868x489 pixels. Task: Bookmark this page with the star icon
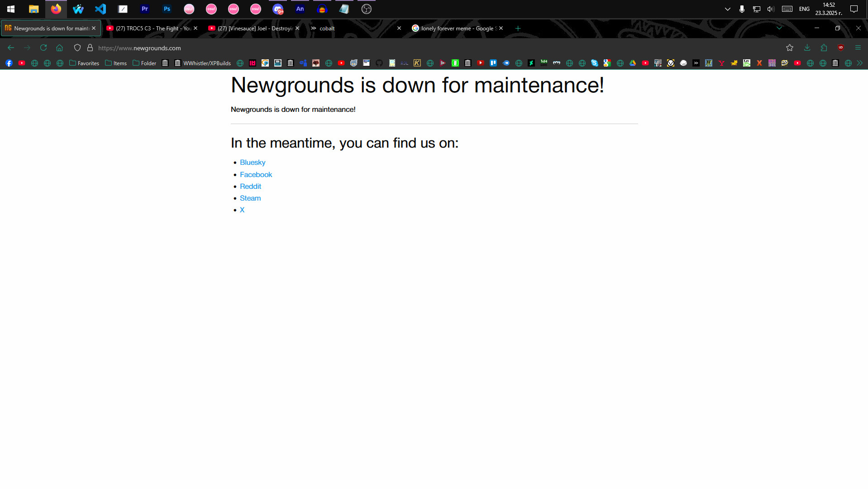tap(790, 48)
